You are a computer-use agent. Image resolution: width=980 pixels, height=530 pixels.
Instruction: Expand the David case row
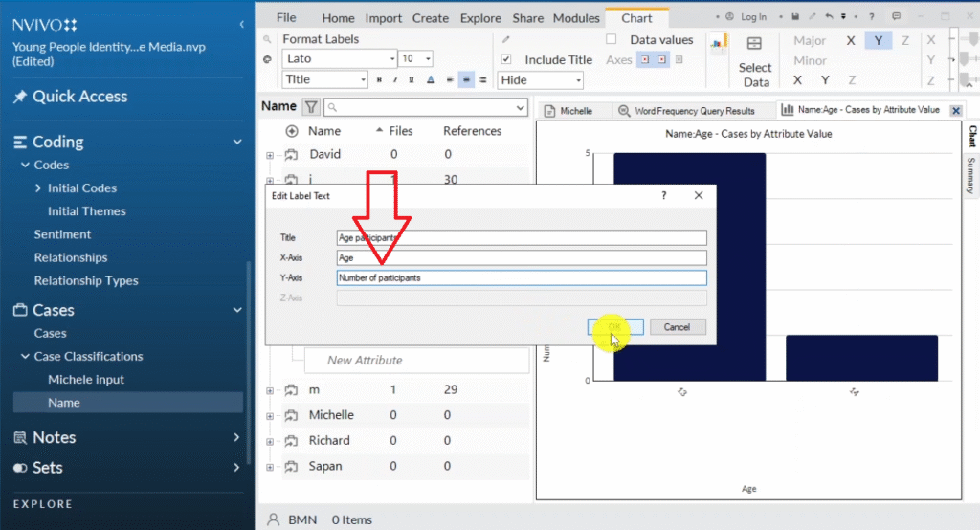(x=270, y=155)
